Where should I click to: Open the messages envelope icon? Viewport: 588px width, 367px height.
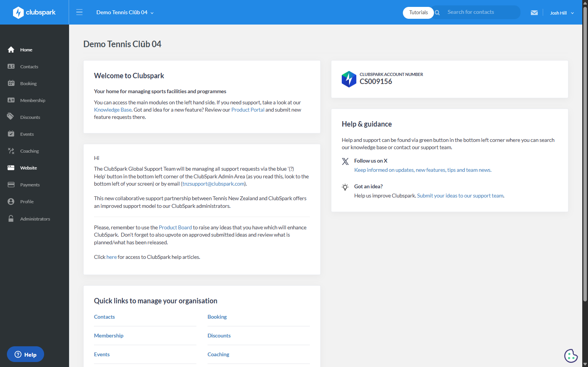coord(534,13)
